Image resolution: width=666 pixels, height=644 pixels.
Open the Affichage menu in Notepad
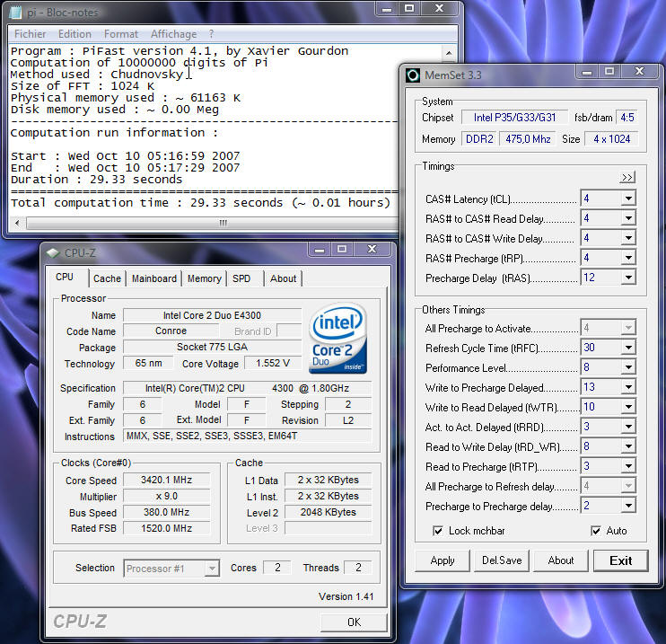coord(174,34)
